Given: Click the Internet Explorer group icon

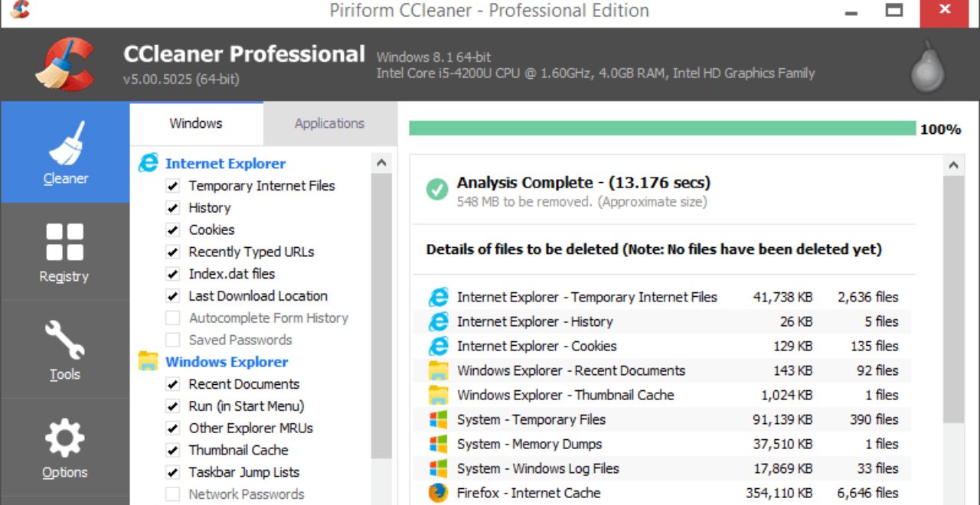Looking at the screenshot, I should [x=148, y=163].
